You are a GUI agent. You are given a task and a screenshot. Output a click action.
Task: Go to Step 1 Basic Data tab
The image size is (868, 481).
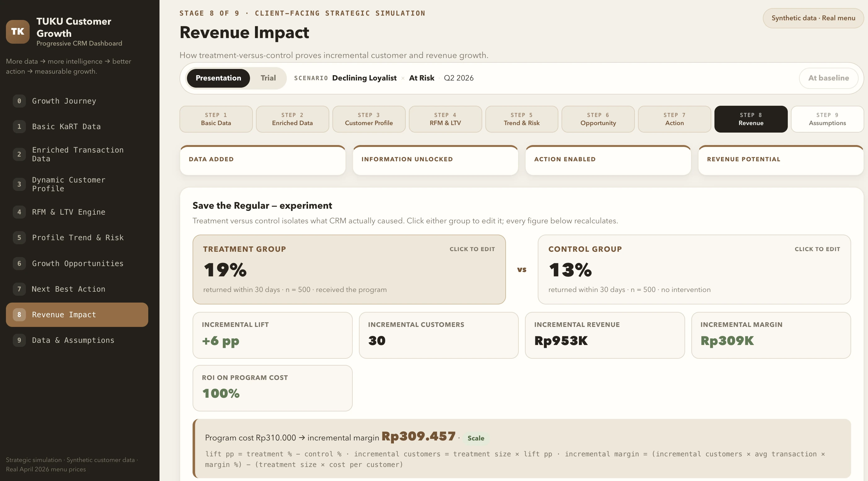(x=216, y=119)
